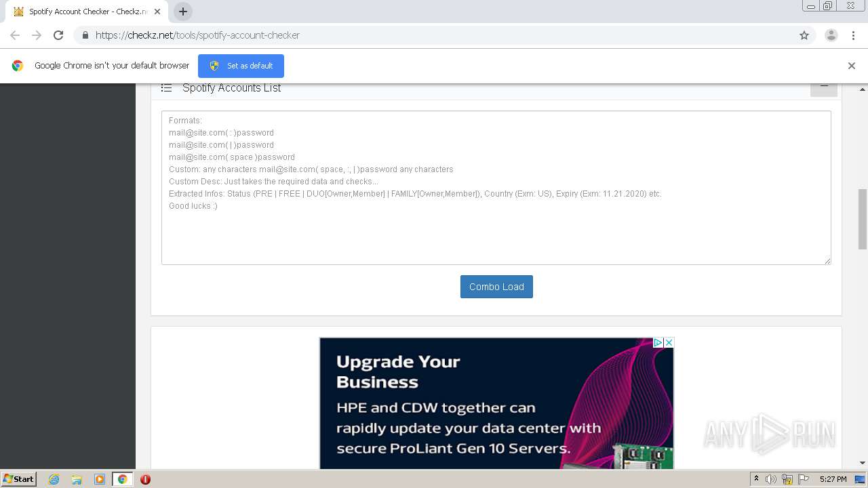This screenshot has height=488, width=868.
Task: Set Chrome as default browser
Action: point(241,66)
